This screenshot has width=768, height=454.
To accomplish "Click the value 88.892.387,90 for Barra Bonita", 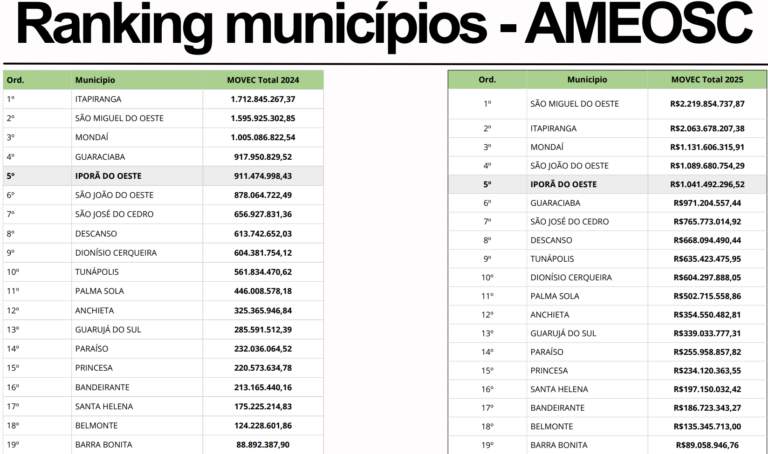I will (x=263, y=445).
